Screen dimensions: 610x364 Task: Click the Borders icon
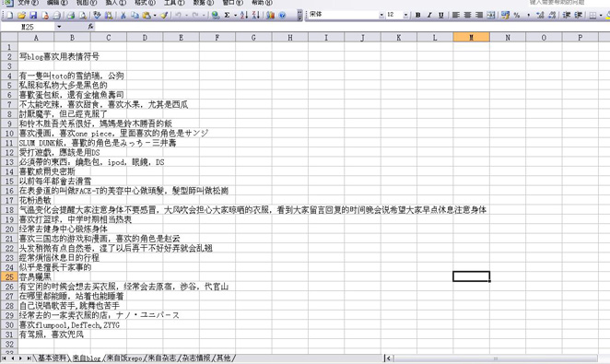tap(592, 15)
